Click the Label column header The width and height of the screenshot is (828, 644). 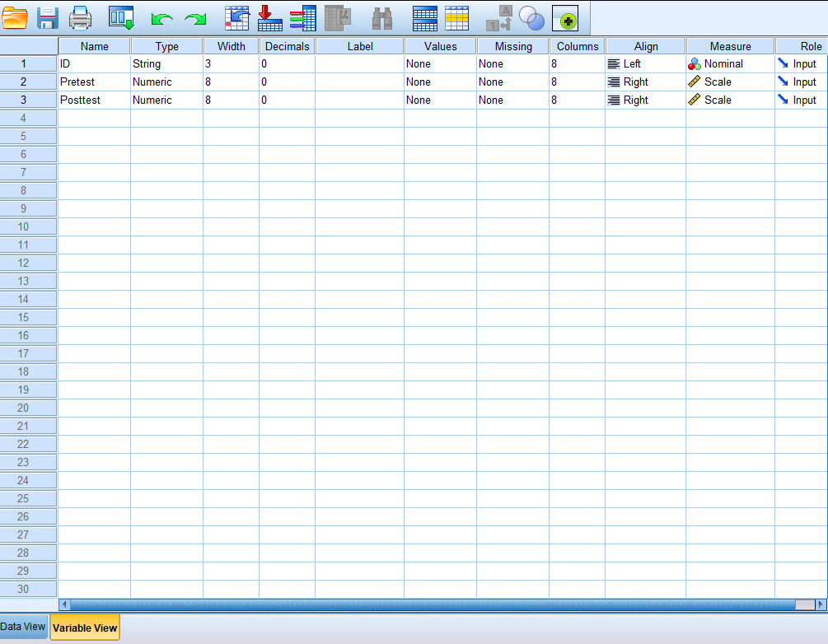point(360,46)
